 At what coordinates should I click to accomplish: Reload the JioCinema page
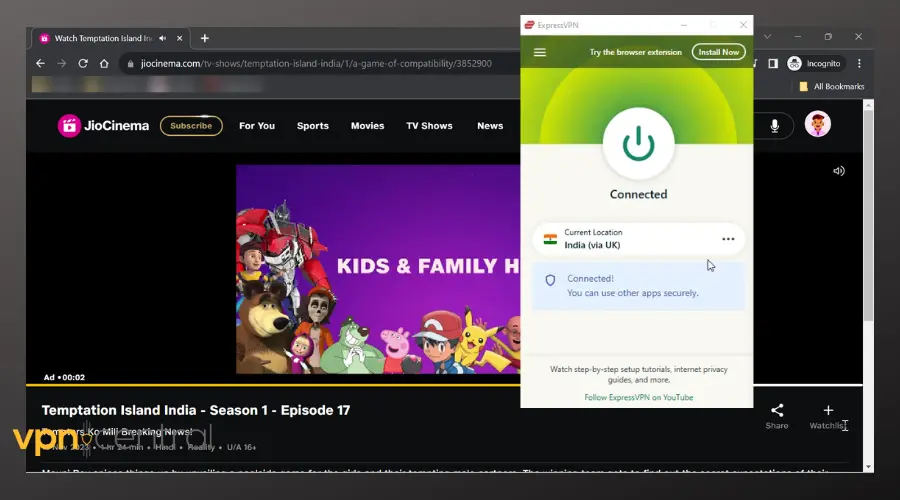pyautogui.click(x=83, y=64)
